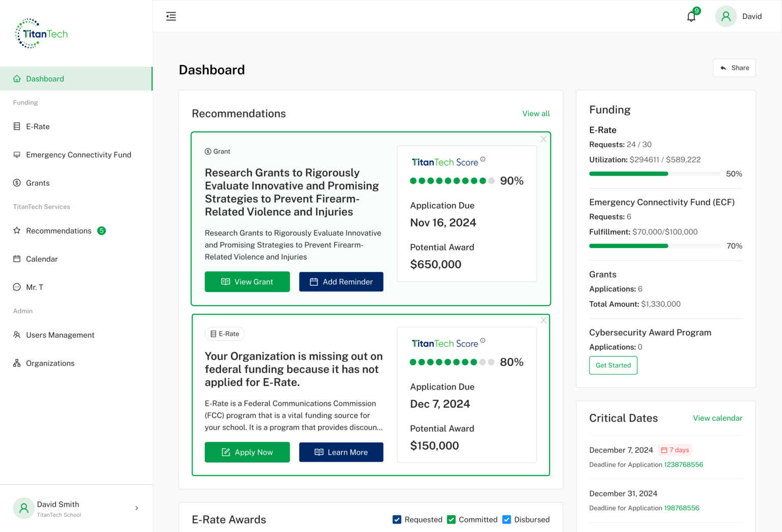Open notifications bell with 9 alerts
Screen dimensions: 782x532
point(691,16)
